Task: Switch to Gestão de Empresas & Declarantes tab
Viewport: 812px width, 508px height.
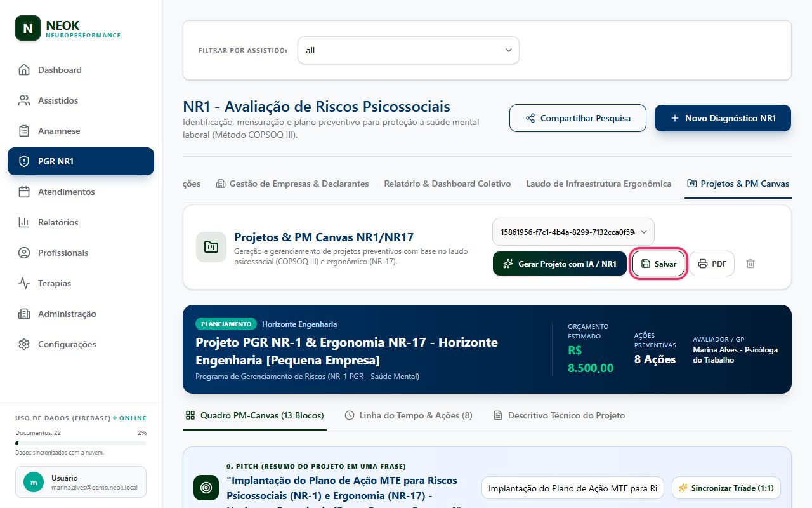Action: tap(292, 184)
